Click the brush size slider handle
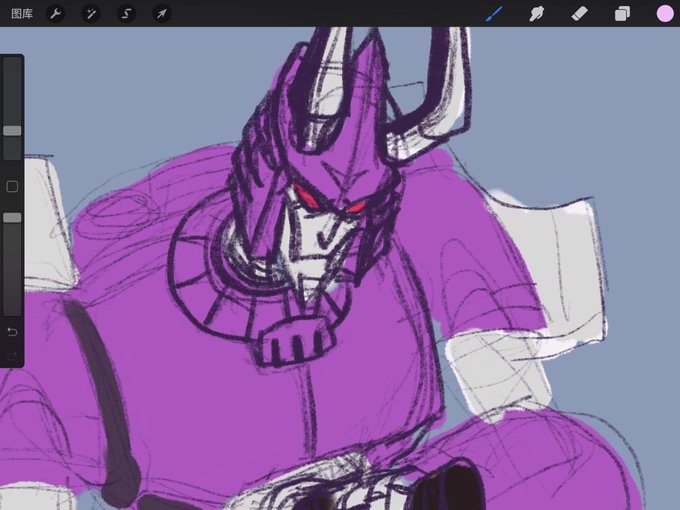The image size is (680, 510). (12, 131)
